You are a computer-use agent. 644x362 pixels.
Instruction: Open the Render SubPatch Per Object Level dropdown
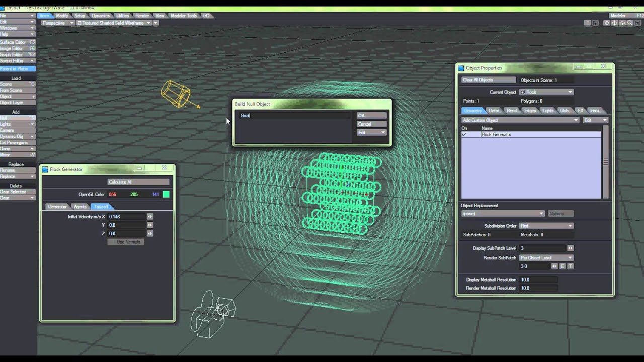click(546, 258)
